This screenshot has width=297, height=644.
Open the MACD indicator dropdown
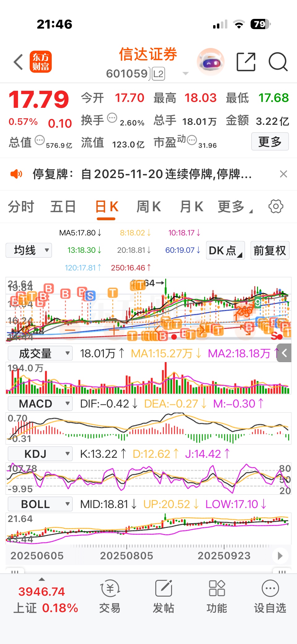(x=40, y=404)
